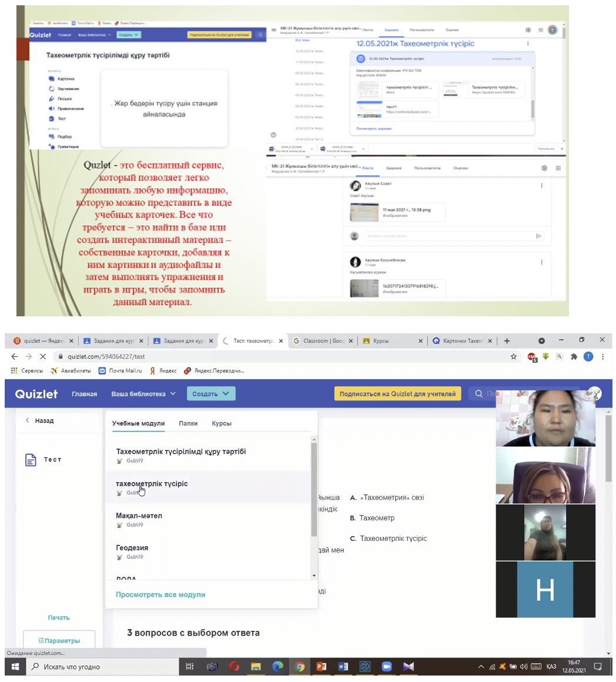
Task: Open the Яндекс.Переводчик bookmark
Action: [x=215, y=370]
